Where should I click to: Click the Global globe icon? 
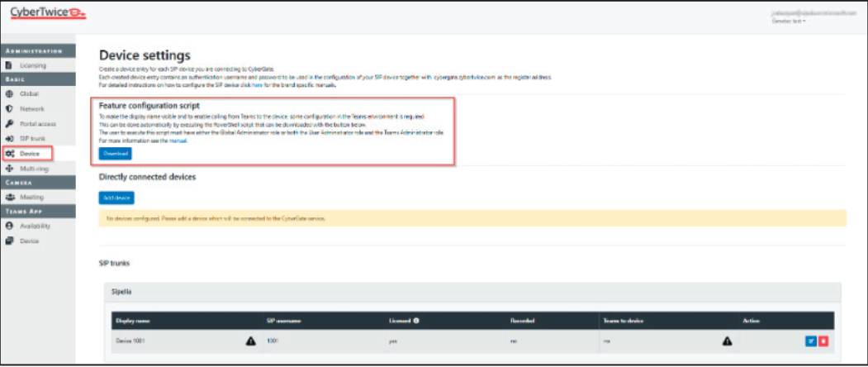coord(9,94)
